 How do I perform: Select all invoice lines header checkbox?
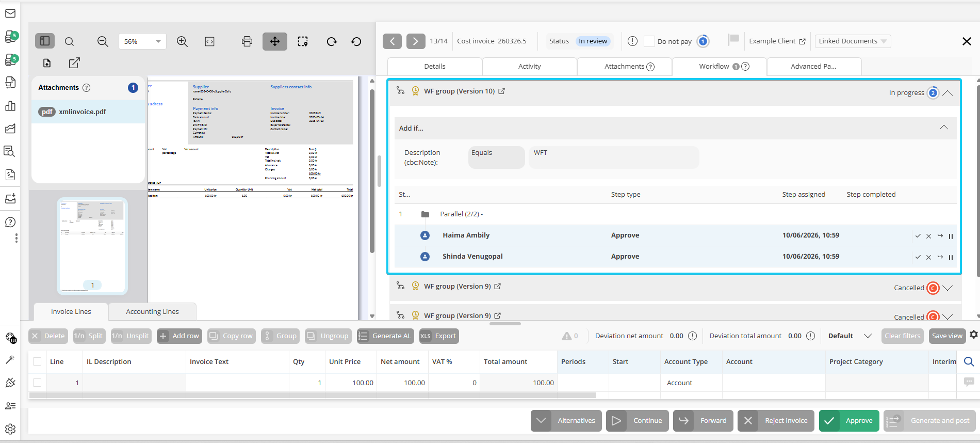point(37,361)
